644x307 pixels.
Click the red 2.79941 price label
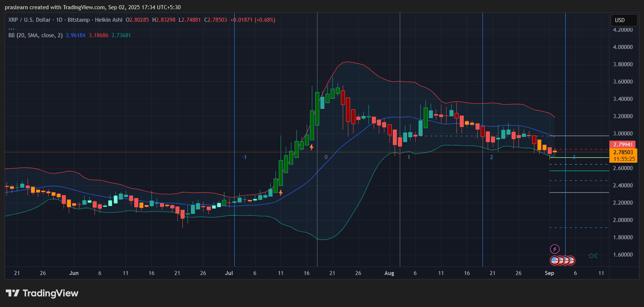pyautogui.click(x=623, y=145)
